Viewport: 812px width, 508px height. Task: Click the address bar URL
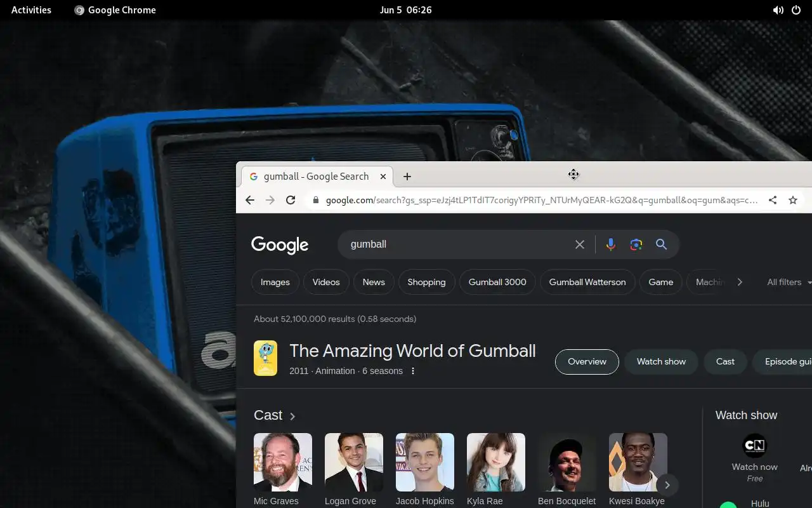tap(542, 200)
